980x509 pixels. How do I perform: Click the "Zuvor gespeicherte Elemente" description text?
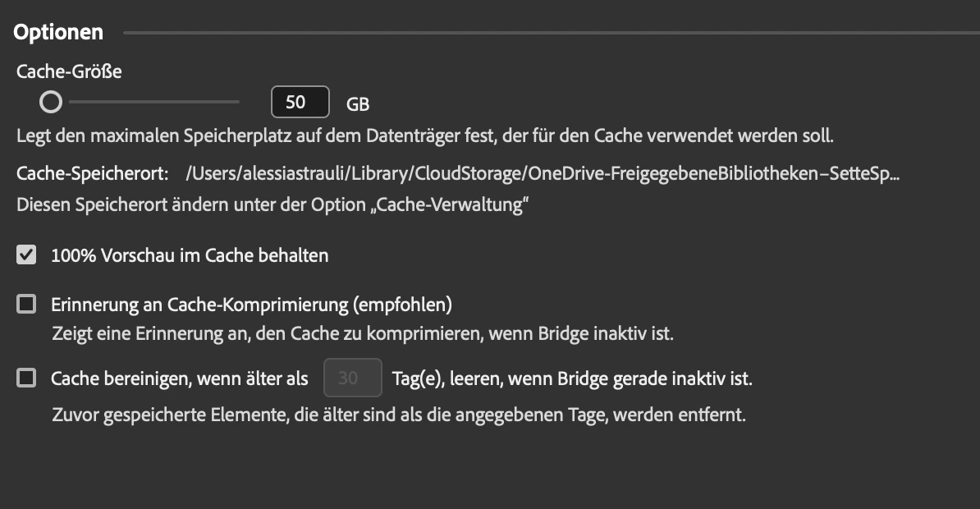398,415
